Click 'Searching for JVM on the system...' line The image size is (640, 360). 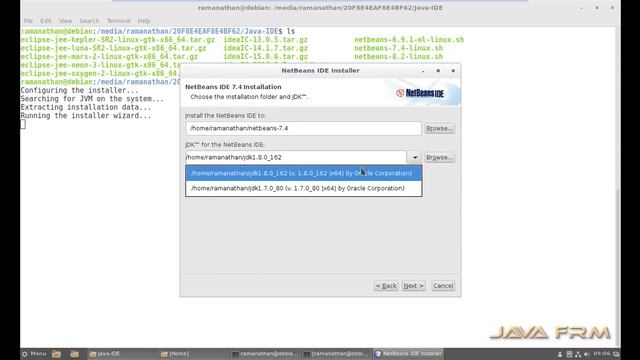tap(92, 99)
